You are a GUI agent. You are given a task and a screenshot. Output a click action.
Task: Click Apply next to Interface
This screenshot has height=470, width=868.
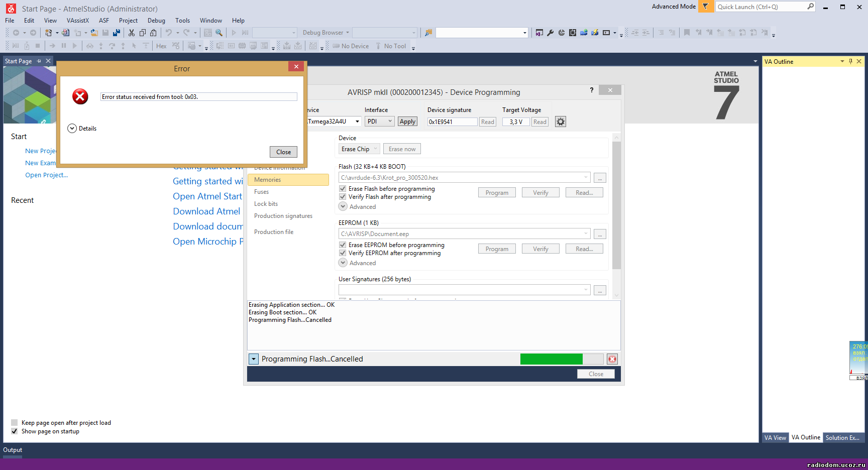point(407,122)
